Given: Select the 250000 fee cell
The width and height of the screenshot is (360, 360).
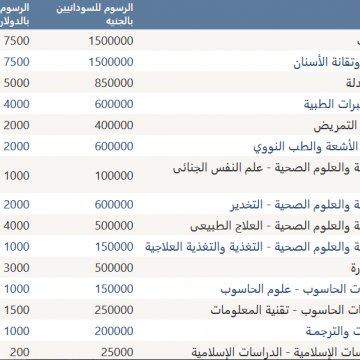Looking at the screenshot, I should (x=114, y=310).
